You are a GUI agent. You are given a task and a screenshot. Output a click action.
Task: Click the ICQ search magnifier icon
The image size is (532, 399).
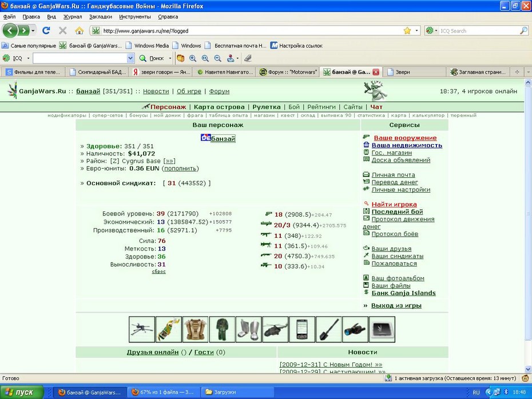coord(523,31)
